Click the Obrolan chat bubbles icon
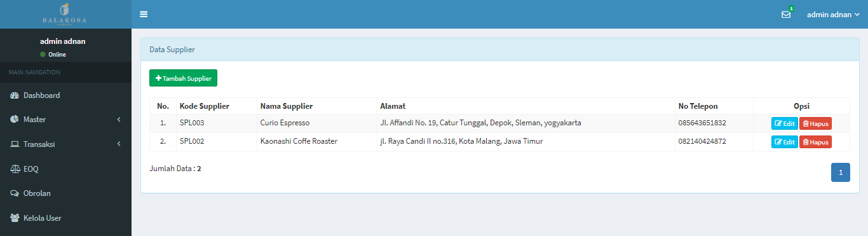Screen dimensions: 868x236 click(15, 193)
